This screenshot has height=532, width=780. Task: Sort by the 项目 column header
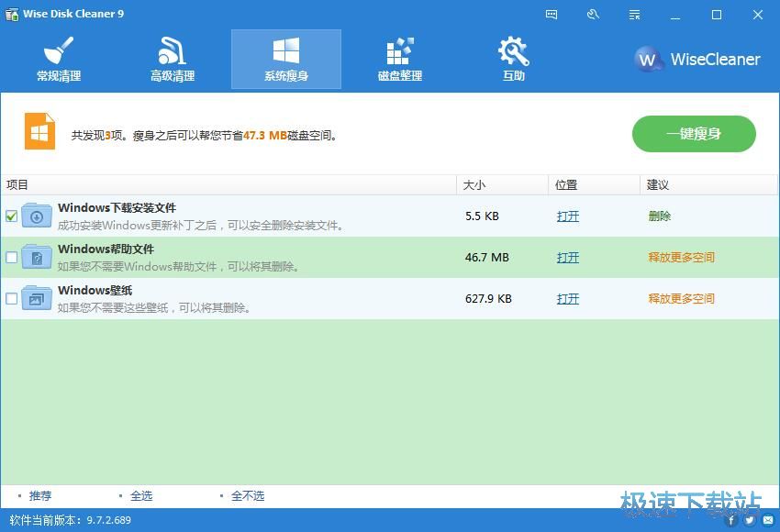point(228,185)
